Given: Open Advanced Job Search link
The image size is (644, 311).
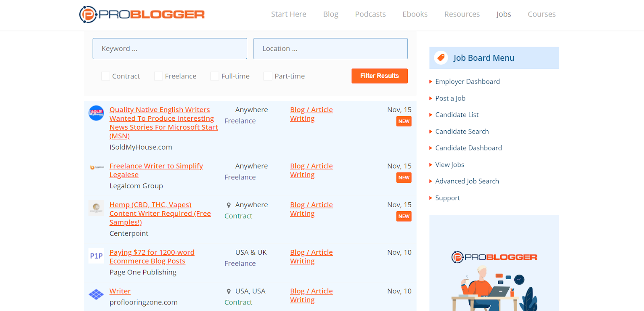Looking at the screenshot, I should [x=467, y=181].
